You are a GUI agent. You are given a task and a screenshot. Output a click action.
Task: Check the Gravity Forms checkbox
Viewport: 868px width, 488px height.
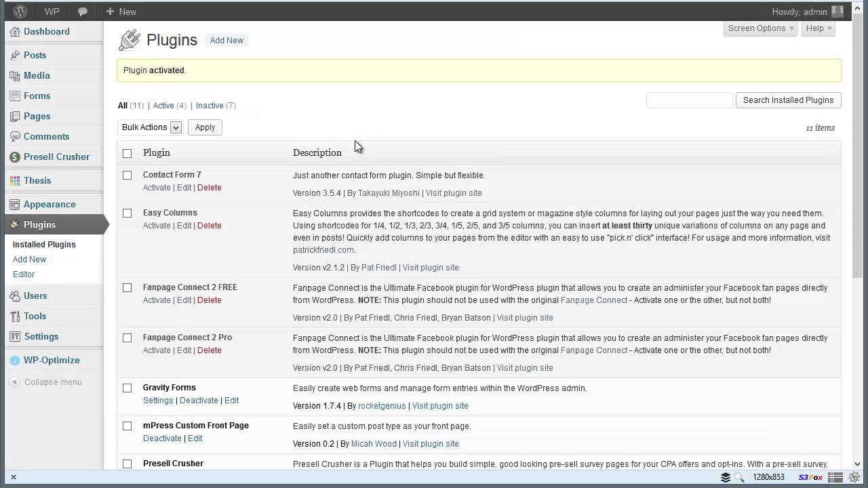click(127, 388)
